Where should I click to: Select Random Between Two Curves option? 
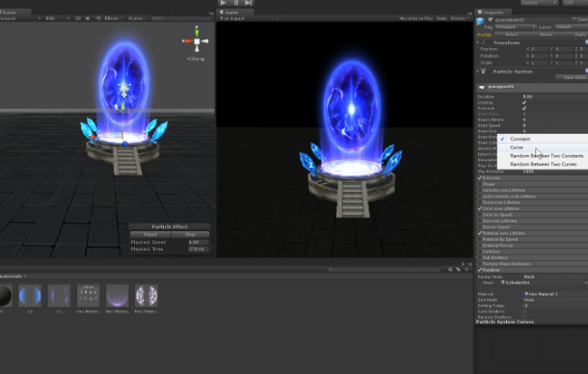coord(543,164)
